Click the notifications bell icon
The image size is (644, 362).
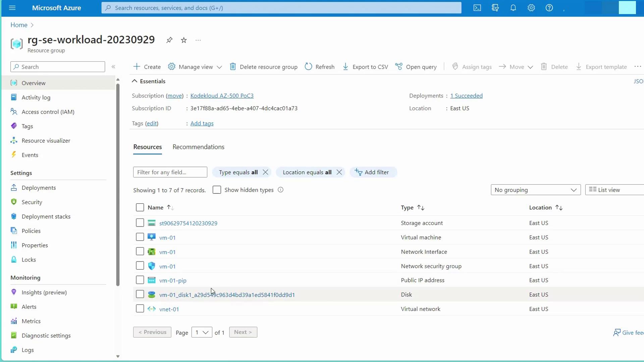click(513, 8)
